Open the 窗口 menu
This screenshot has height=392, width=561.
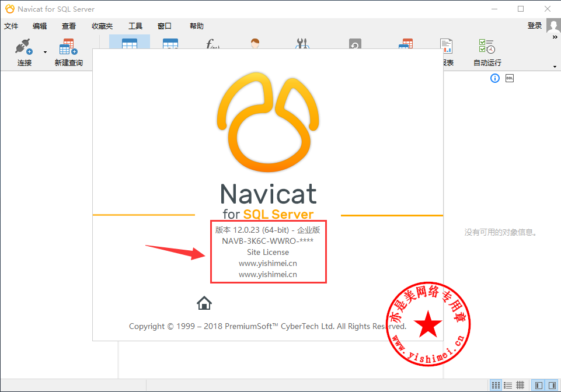tap(165, 26)
